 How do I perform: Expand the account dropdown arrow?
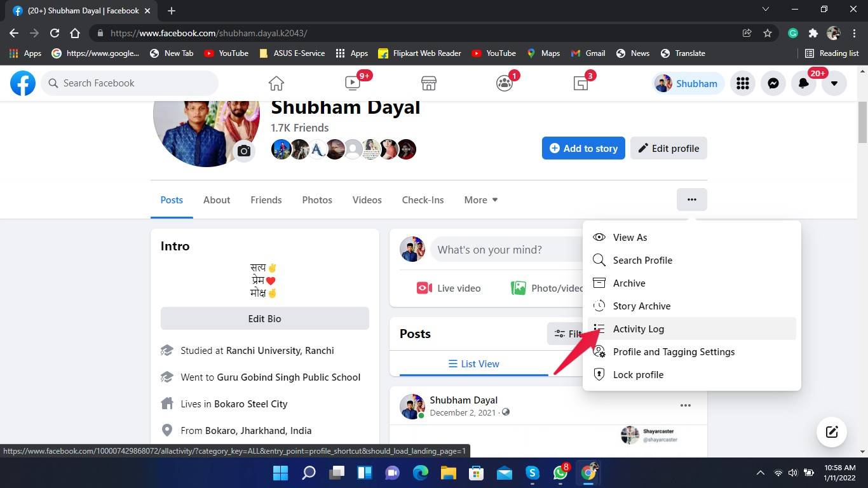point(834,83)
